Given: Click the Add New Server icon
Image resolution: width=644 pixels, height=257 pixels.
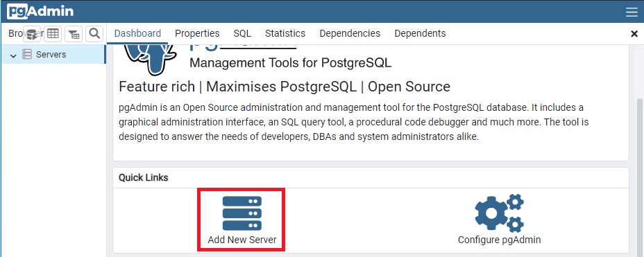Looking at the screenshot, I should [x=242, y=213].
